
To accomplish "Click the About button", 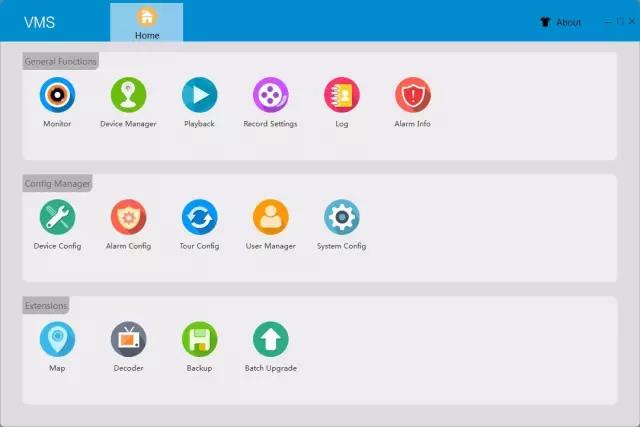I will coord(568,22).
